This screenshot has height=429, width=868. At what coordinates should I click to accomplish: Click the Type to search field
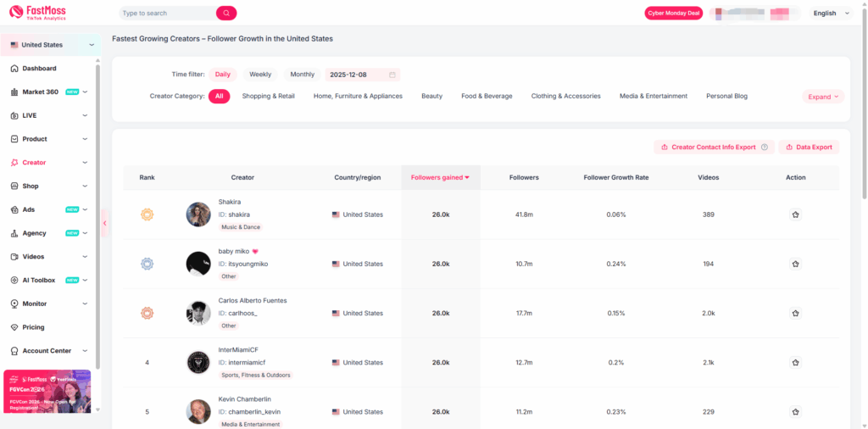coord(166,14)
